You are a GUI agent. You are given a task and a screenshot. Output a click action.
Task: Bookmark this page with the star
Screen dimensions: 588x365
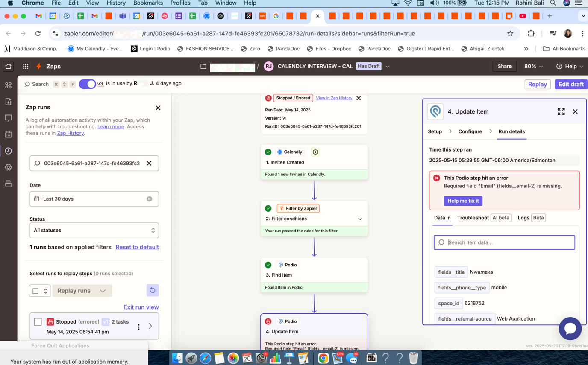[510, 33]
